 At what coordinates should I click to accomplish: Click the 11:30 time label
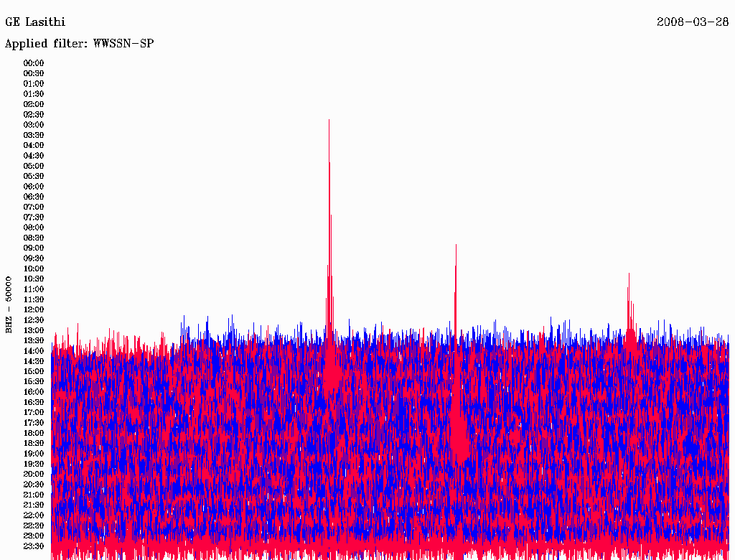tap(34, 299)
